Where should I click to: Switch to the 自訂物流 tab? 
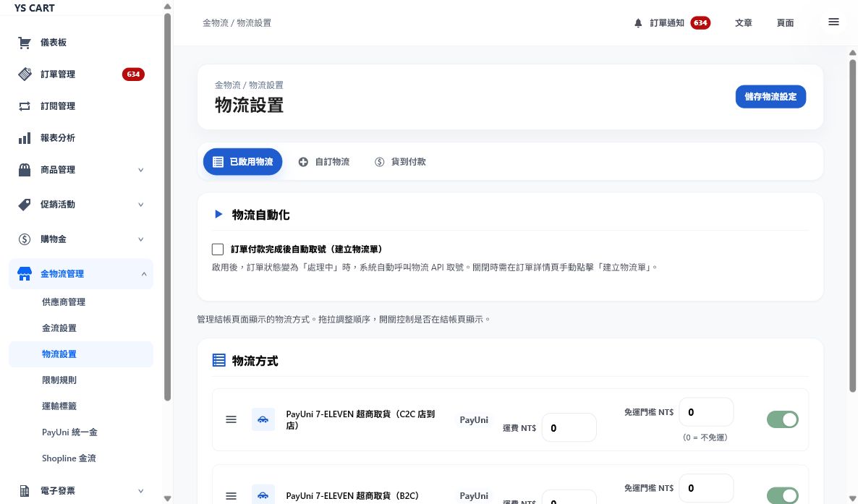point(324,162)
